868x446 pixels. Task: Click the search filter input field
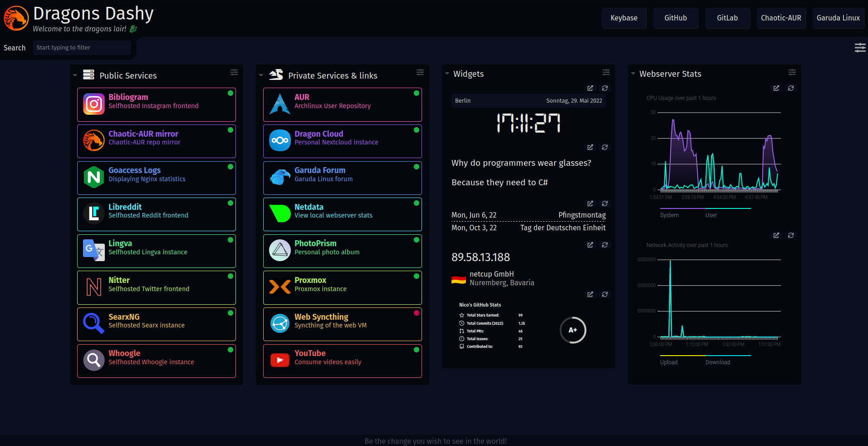pyautogui.click(x=82, y=48)
